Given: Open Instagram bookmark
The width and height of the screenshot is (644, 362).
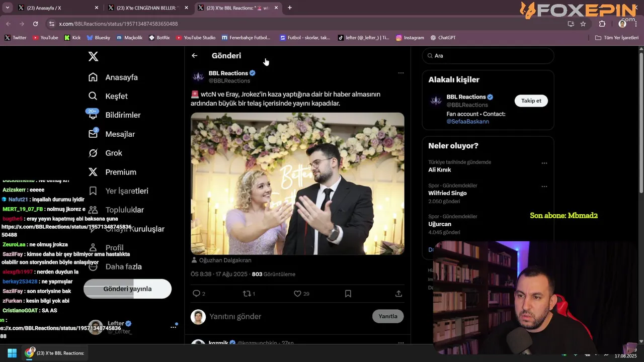Looking at the screenshot, I should 410,38.
